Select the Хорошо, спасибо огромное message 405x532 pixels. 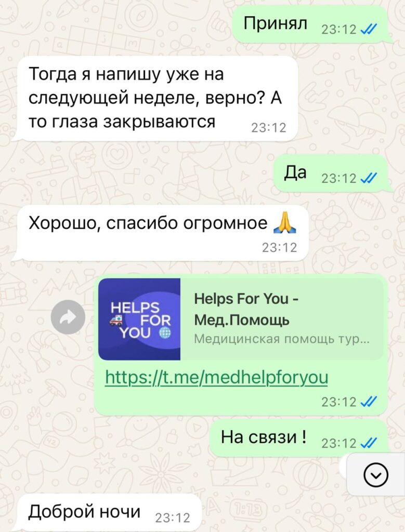tap(160, 233)
